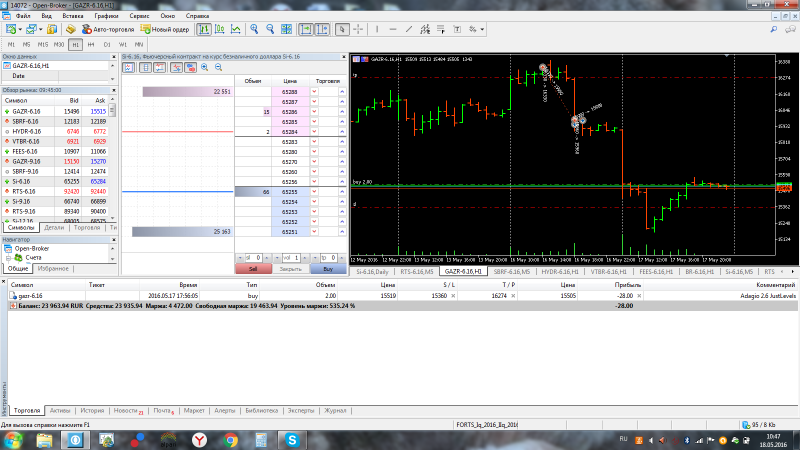Viewport: 800px width, 450px height.
Task: Click the blue Buy button in depth of market
Action: [328, 269]
